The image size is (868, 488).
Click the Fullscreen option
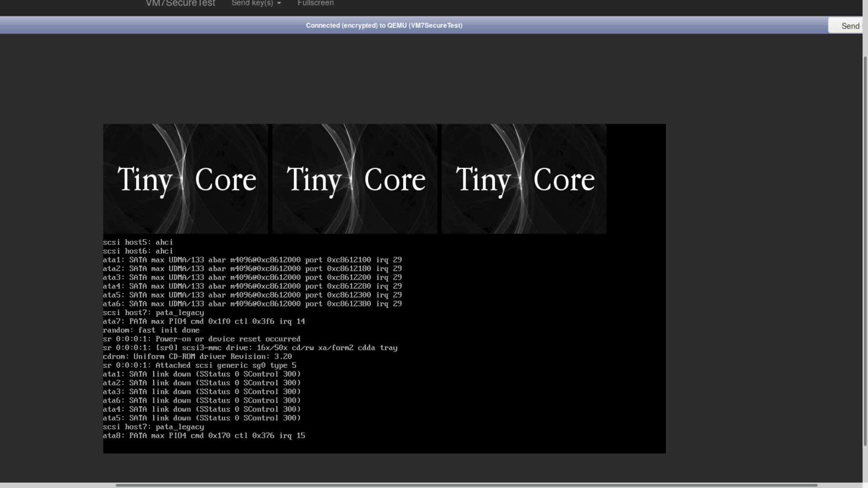click(316, 4)
